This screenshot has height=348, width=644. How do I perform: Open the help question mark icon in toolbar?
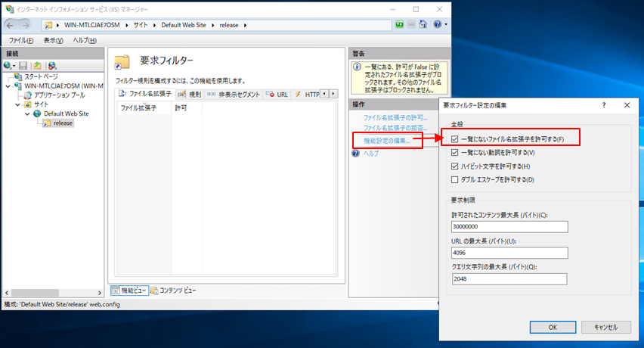(438, 24)
